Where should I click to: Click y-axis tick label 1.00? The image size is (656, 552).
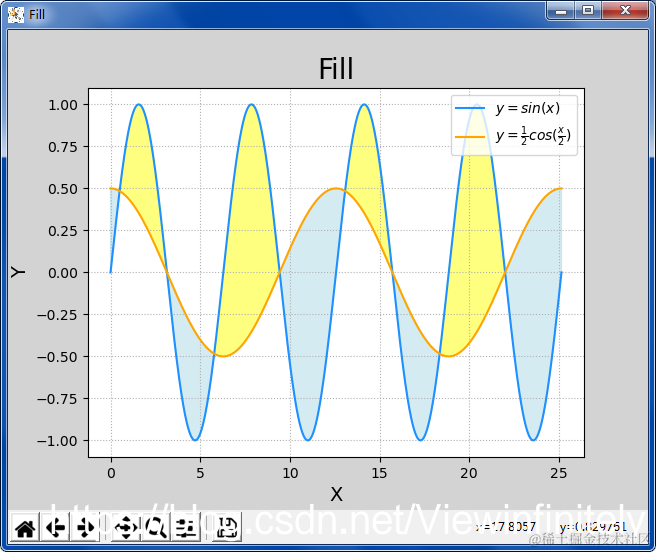(63, 105)
